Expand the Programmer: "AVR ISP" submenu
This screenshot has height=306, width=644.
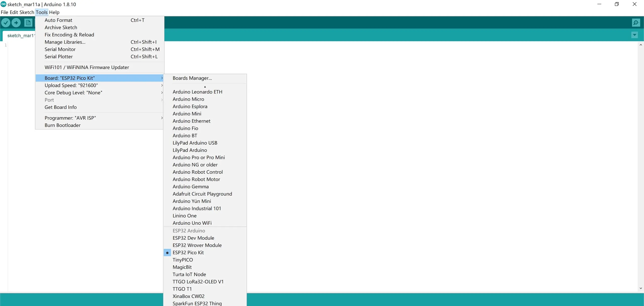pos(100,118)
